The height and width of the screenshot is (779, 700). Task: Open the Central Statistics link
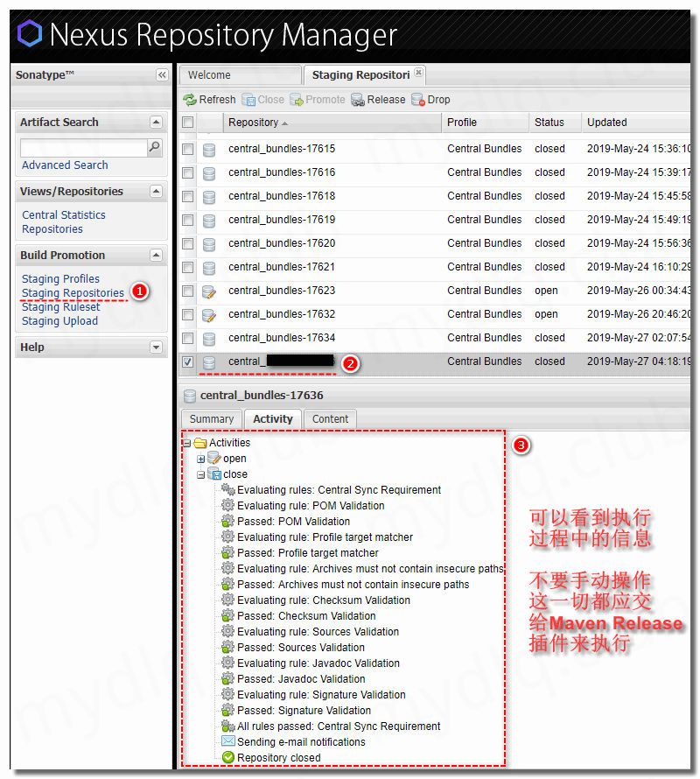coord(64,215)
